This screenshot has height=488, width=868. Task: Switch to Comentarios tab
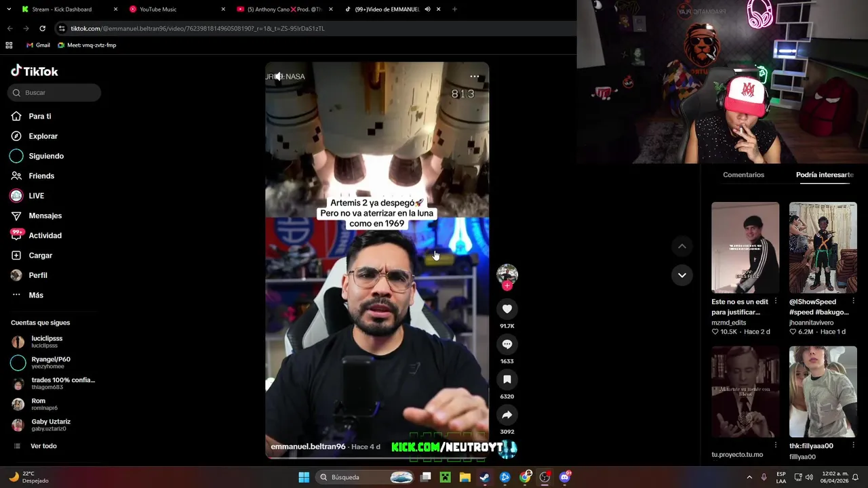pos(743,175)
